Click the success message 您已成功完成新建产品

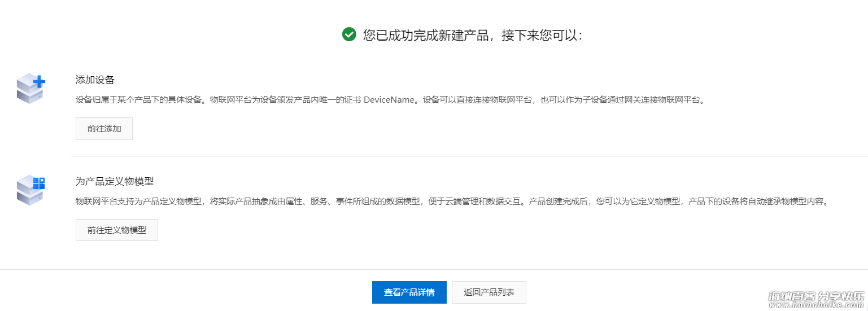(426, 35)
